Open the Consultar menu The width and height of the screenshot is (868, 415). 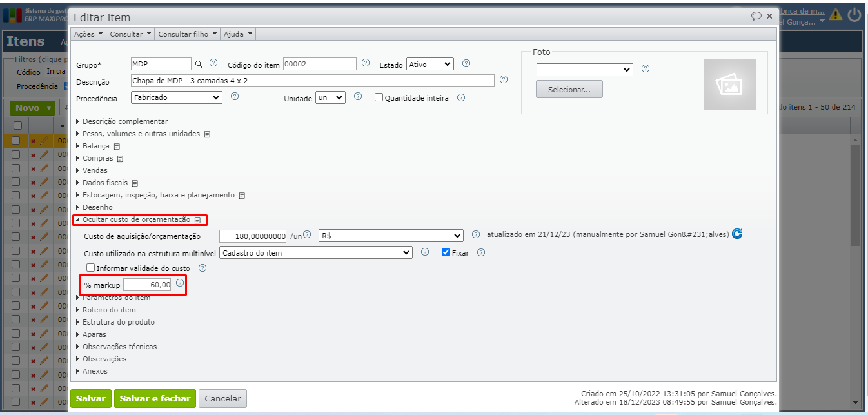point(130,34)
